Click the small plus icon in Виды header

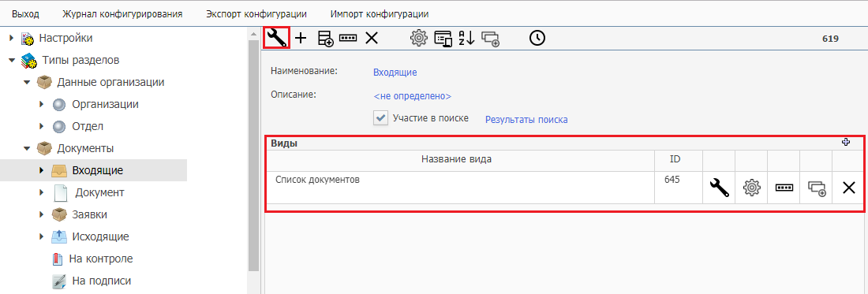tap(845, 143)
